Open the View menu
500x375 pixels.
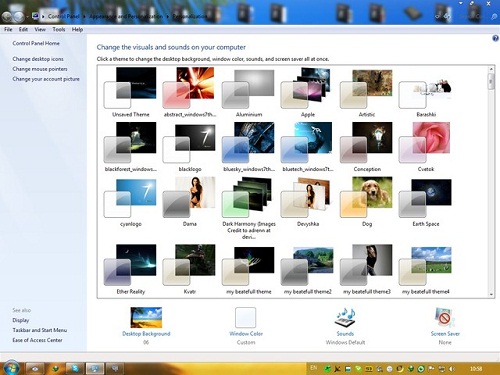[x=40, y=29]
